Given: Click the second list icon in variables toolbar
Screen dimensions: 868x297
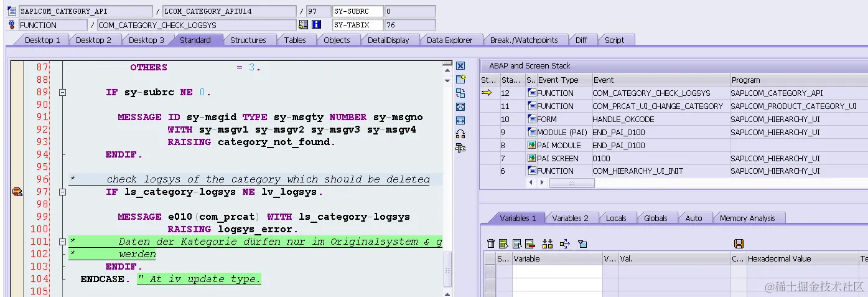Looking at the screenshot, I should [517, 243].
